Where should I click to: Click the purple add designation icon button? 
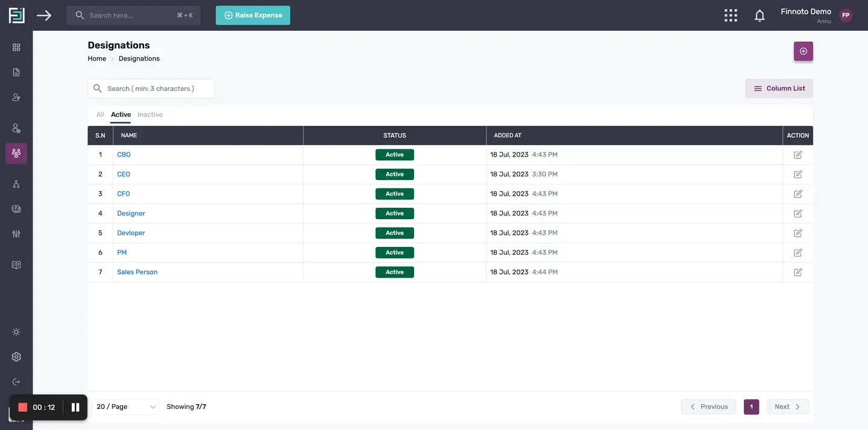coord(804,51)
